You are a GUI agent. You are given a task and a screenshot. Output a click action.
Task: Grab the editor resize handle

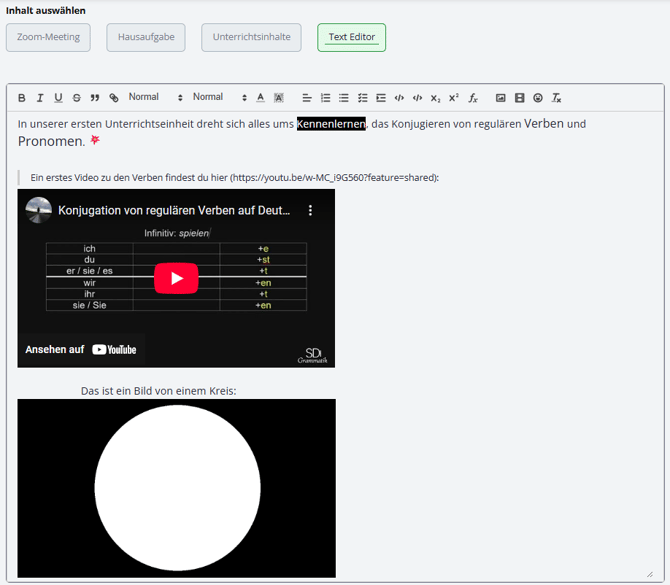(x=650, y=574)
